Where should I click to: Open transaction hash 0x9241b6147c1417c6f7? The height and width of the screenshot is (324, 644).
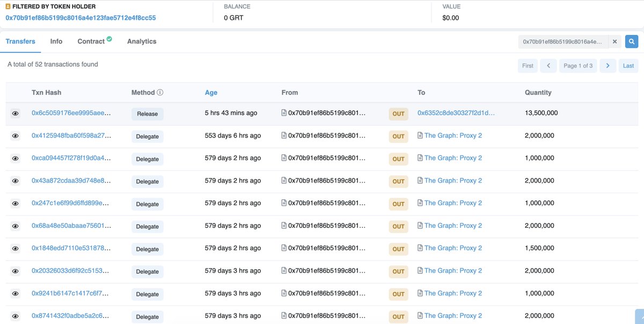click(71, 294)
